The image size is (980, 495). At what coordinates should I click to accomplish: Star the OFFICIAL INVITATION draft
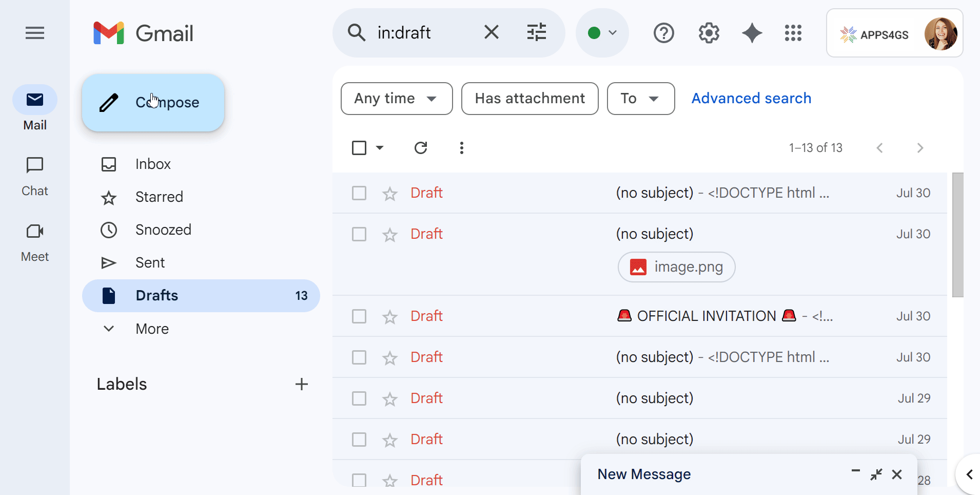(390, 317)
